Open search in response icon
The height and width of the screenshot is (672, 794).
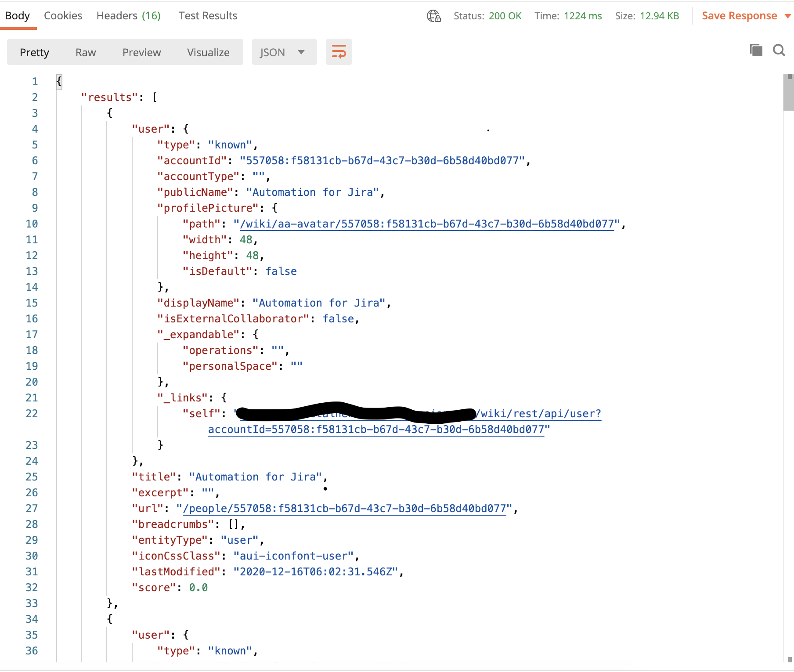pyautogui.click(x=779, y=50)
